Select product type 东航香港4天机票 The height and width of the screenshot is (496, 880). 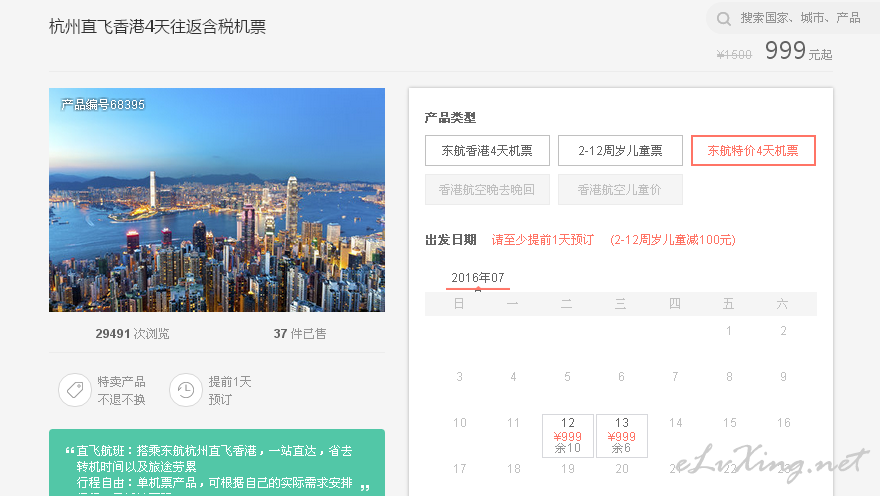[487, 150]
